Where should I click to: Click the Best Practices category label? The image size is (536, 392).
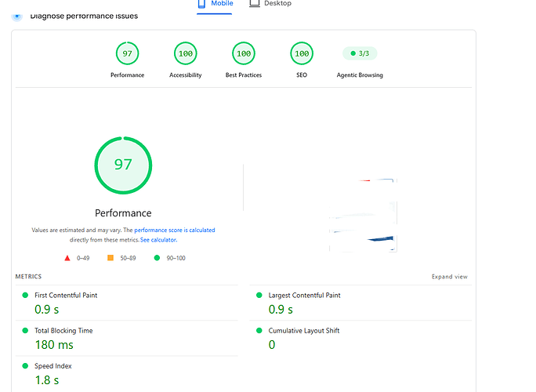point(244,75)
